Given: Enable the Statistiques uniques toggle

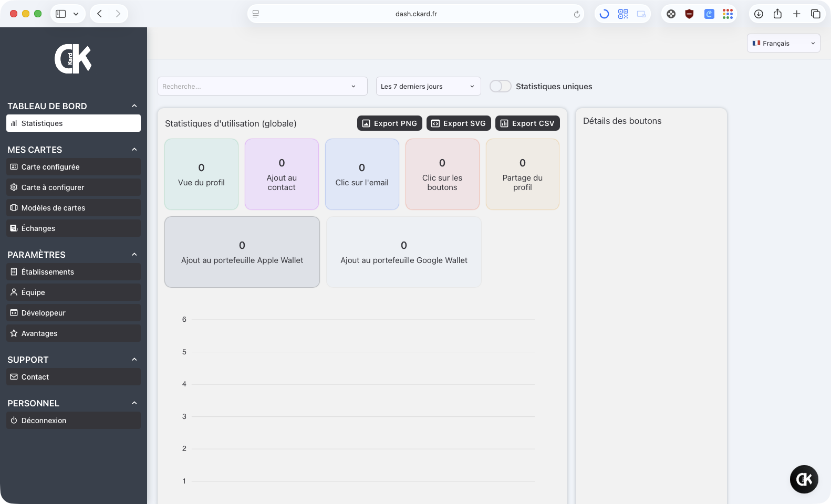Looking at the screenshot, I should point(500,86).
